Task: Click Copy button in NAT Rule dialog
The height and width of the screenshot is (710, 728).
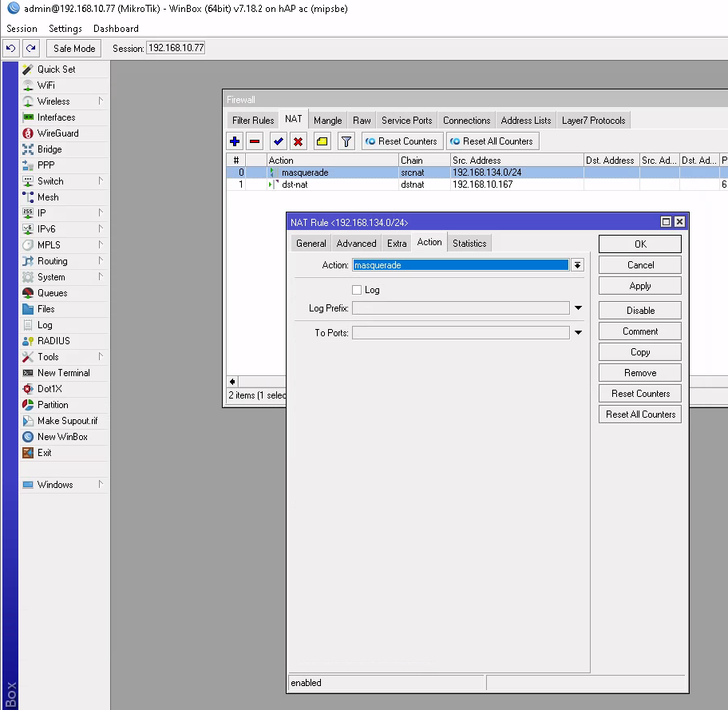Action: 640,352
